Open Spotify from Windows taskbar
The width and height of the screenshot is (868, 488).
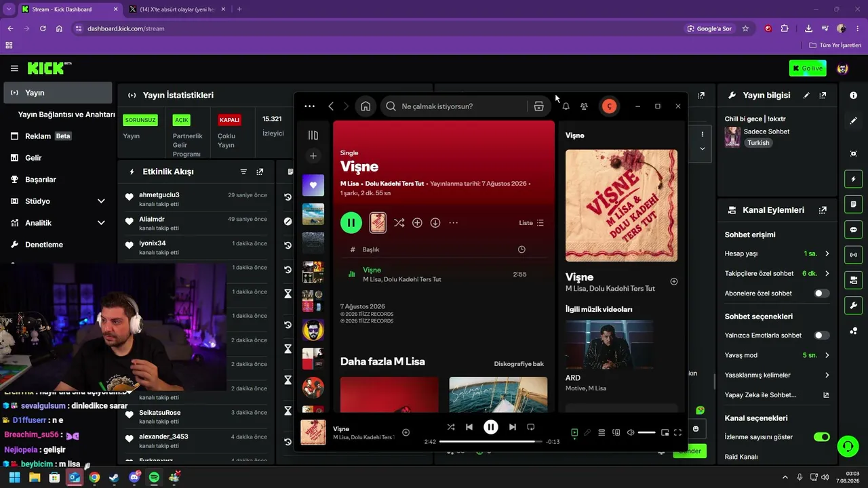click(x=154, y=477)
